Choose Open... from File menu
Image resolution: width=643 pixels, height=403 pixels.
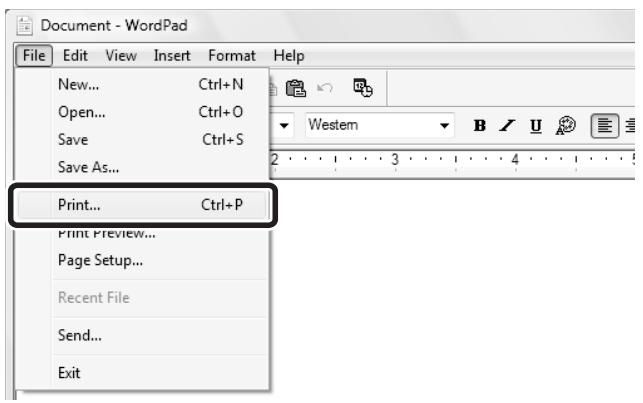(142, 112)
